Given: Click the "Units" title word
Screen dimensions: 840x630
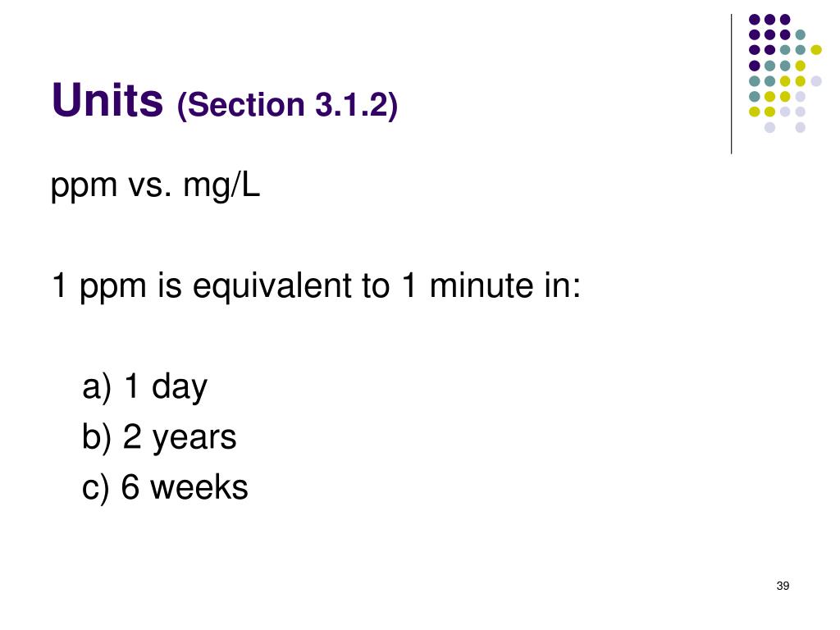Looking at the screenshot, I should 107,101.
